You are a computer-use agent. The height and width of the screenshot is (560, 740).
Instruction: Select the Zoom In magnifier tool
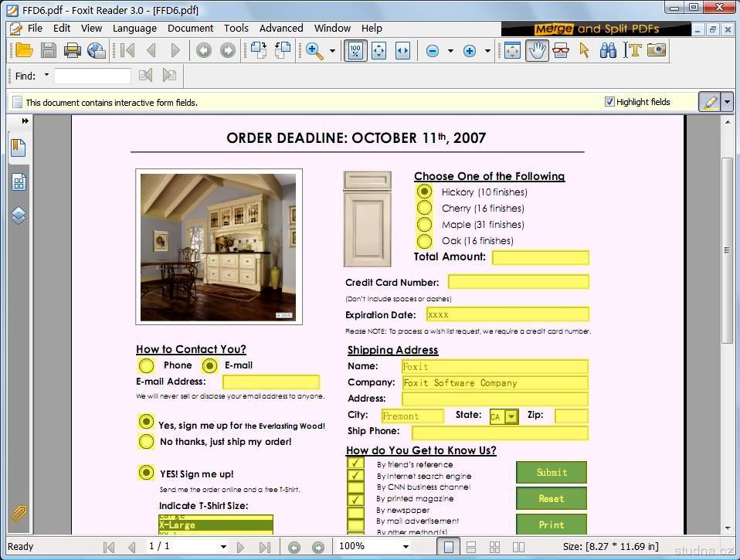coord(314,50)
